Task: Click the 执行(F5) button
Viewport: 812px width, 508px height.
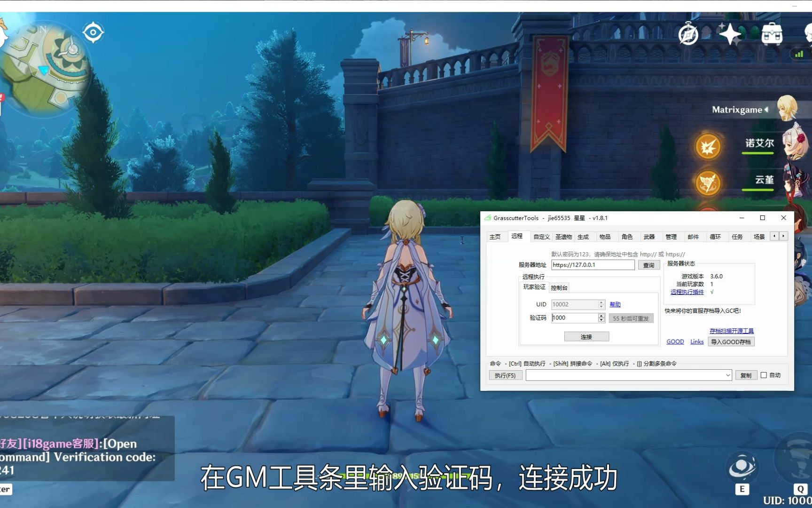Action: (505, 375)
